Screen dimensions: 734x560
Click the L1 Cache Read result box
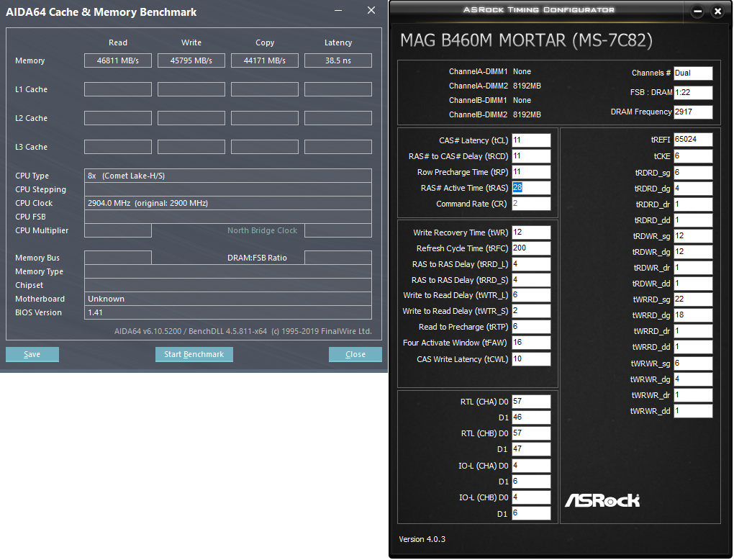118,89
